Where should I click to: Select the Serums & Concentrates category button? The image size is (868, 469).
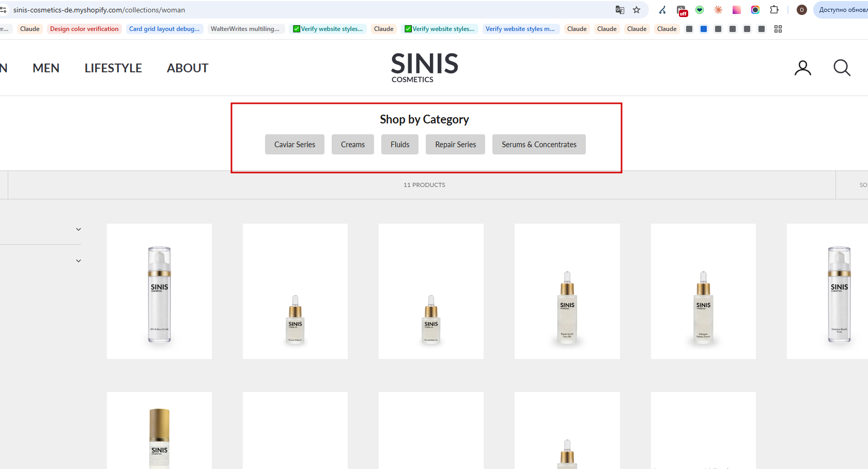[x=539, y=145]
